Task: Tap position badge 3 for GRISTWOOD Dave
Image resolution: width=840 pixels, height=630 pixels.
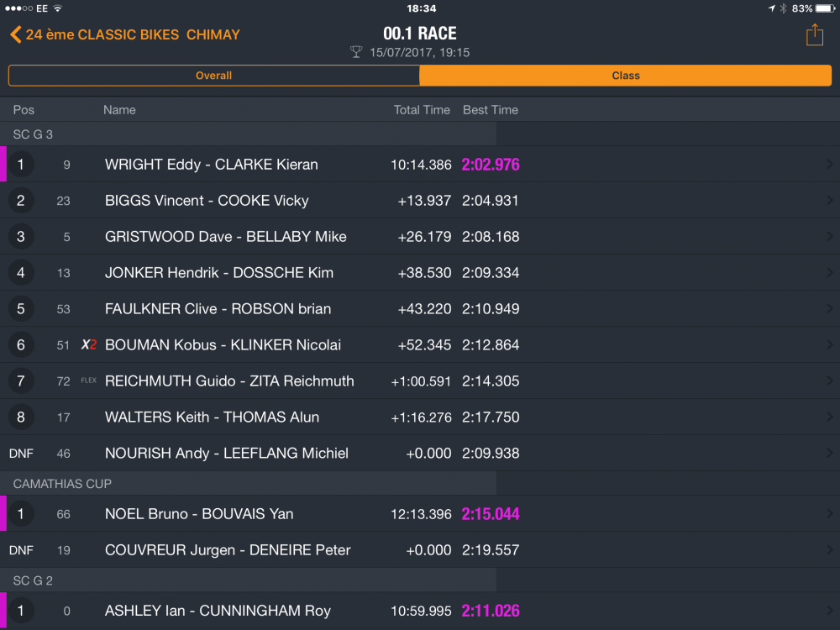Action: point(21,236)
